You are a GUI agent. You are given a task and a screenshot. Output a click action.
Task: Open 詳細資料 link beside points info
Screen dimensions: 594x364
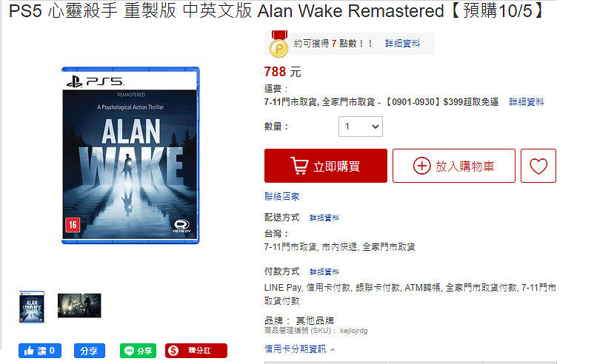[402, 44]
